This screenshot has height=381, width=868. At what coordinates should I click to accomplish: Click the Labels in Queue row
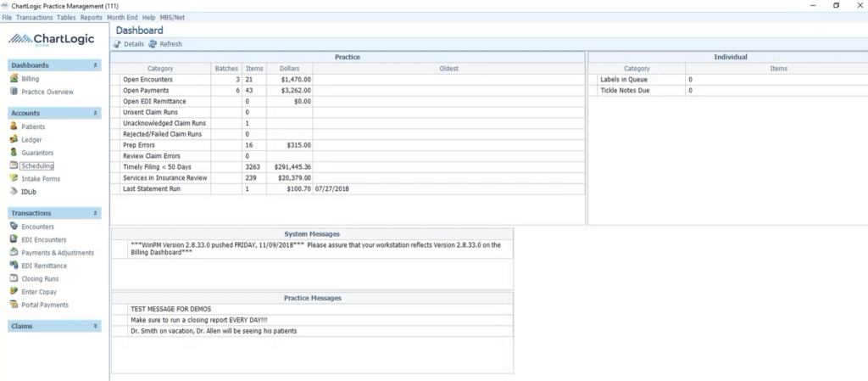[x=728, y=80]
